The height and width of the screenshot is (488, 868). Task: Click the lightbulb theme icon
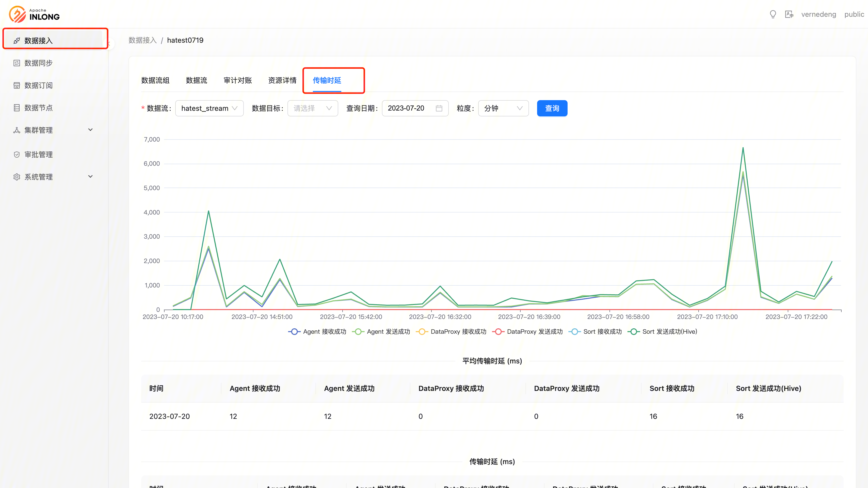pyautogui.click(x=773, y=14)
